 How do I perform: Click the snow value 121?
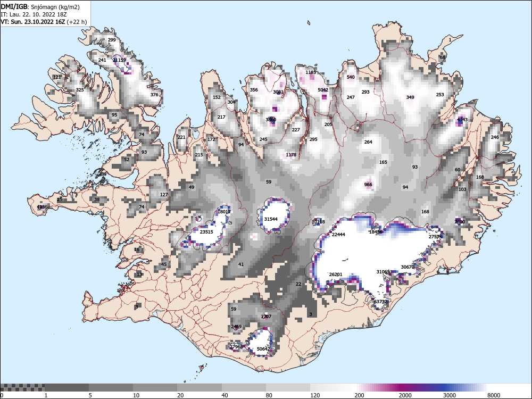pyautogui.click(x=57, y=77)
